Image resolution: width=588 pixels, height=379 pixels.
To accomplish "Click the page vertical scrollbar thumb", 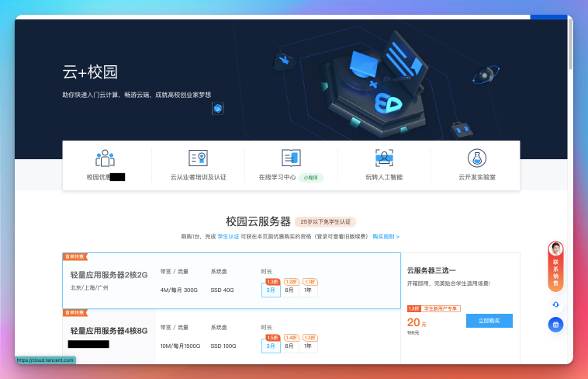I will tap(570, 43).
